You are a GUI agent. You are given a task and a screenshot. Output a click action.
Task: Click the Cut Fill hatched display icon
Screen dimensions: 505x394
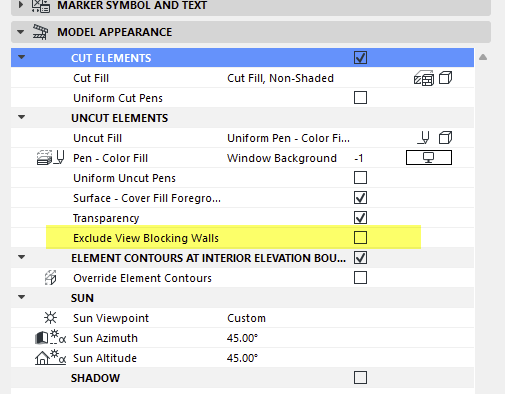424,78
